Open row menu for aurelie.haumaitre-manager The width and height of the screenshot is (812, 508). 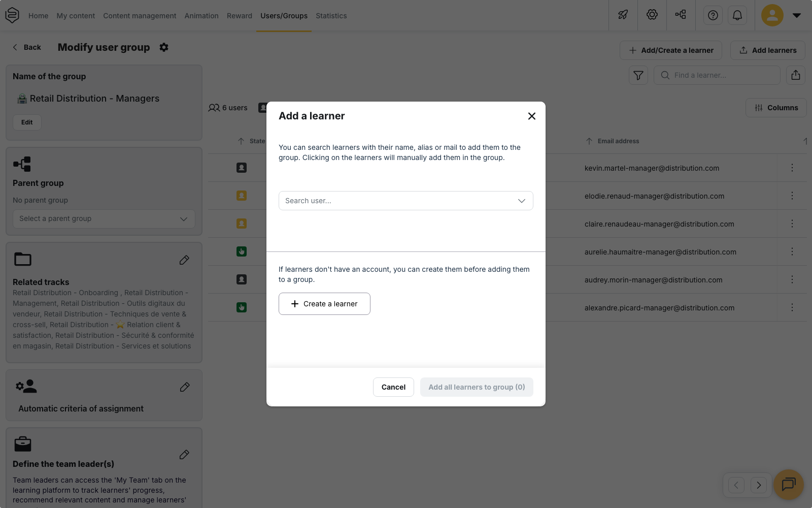pyautogui.click(x=792, y=251)
